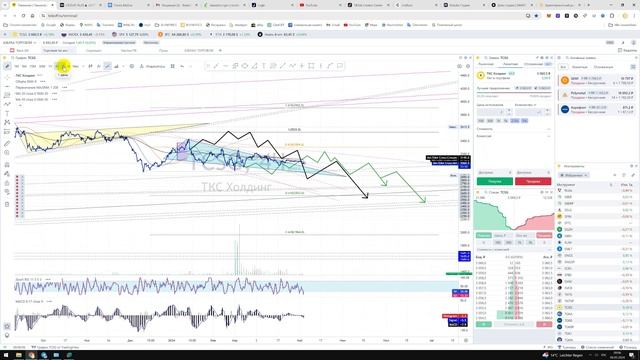
Task: Show Все active orders tab
Action: 563,67
